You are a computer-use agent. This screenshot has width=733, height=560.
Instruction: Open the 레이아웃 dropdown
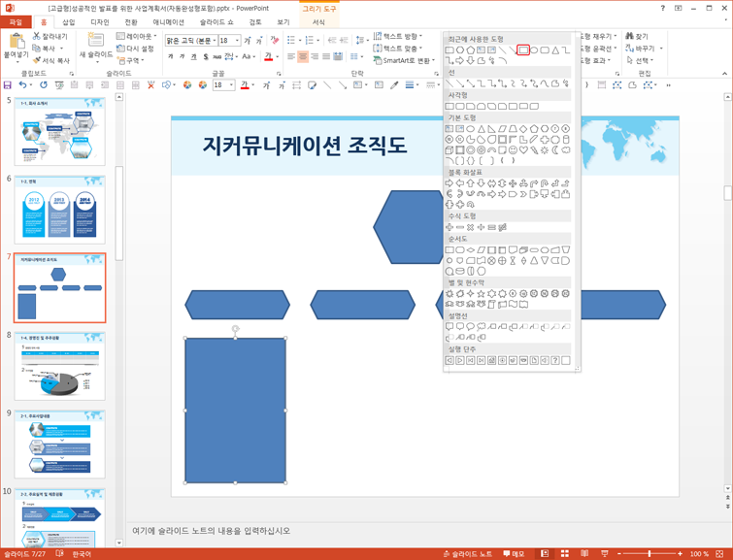click(137, 36)
